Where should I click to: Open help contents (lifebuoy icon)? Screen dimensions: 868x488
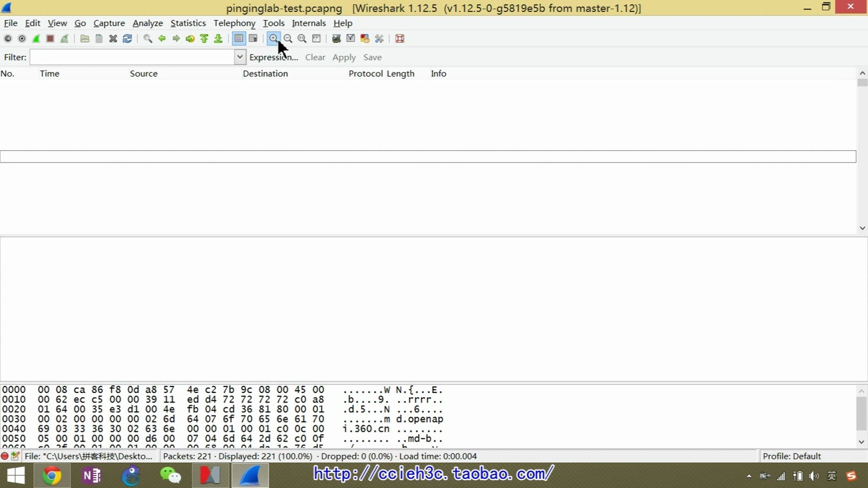[400, 38]
